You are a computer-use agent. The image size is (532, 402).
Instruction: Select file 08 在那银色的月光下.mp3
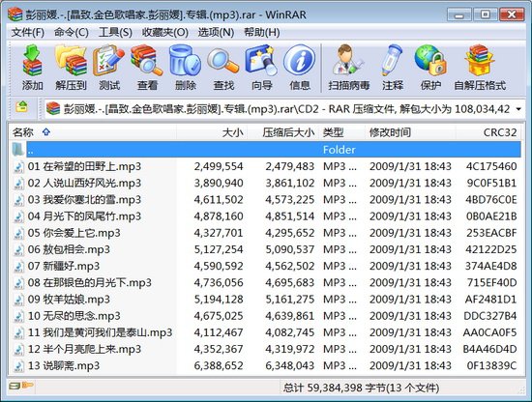[265, 283]
